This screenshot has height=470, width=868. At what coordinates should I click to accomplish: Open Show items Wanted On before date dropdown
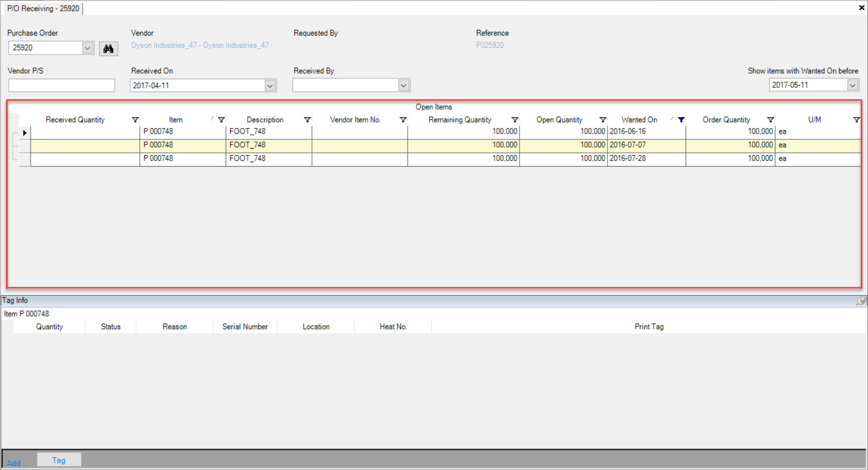[x=853, y=85]
